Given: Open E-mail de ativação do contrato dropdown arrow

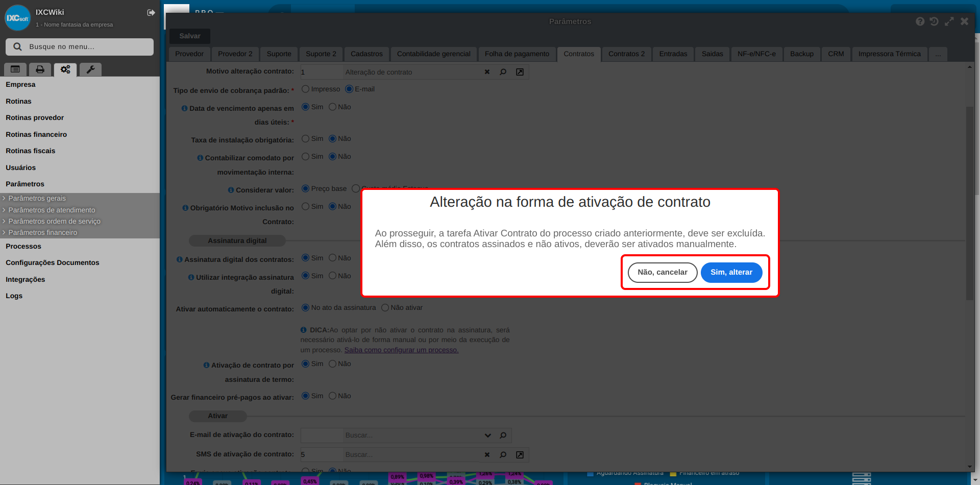Looking at the screenshot, I should pyautogui.click(x=487, y=435).
